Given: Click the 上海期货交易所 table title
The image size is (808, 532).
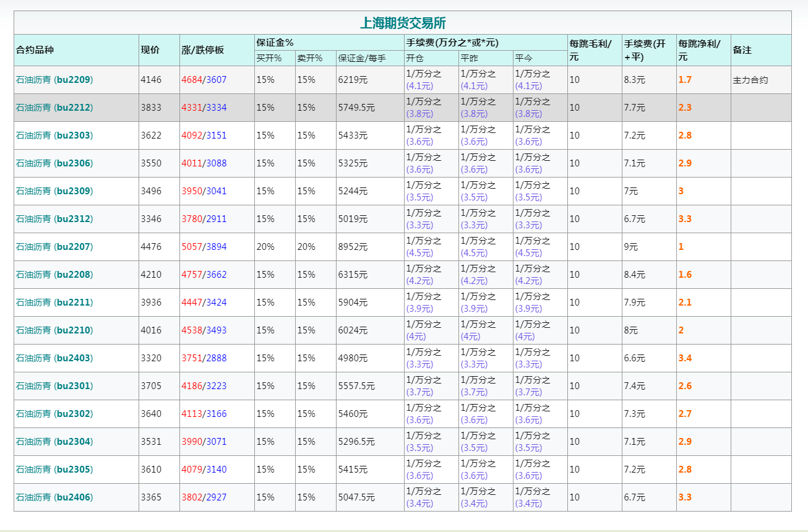Looking at the screenshot, I should 403,23.
